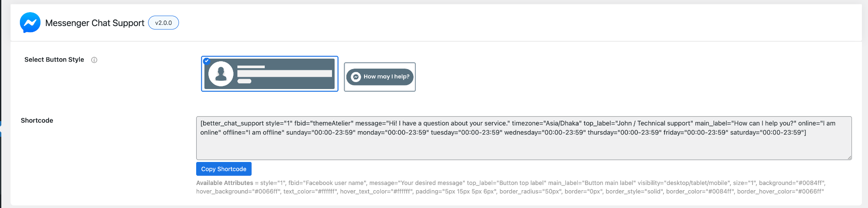Click the Messenger Chat Support heading
Image resolution: width=868 pixels, height=208 pixels.
coord(95,23)
